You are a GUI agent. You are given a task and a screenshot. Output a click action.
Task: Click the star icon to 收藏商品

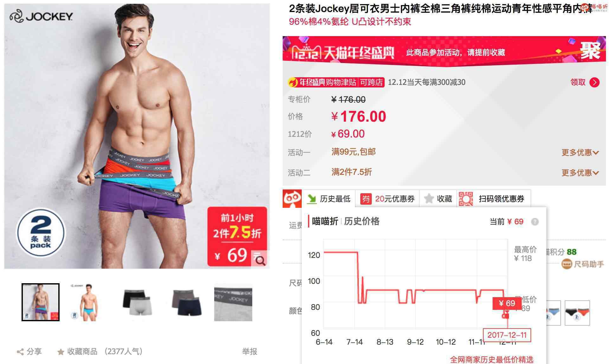[61, 352]
